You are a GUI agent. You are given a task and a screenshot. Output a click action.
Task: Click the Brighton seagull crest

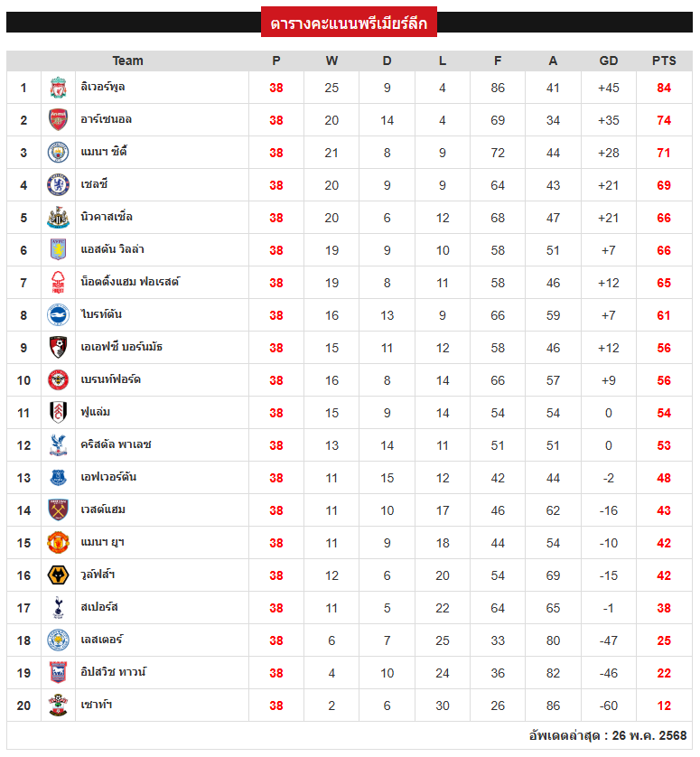[58, 314]
